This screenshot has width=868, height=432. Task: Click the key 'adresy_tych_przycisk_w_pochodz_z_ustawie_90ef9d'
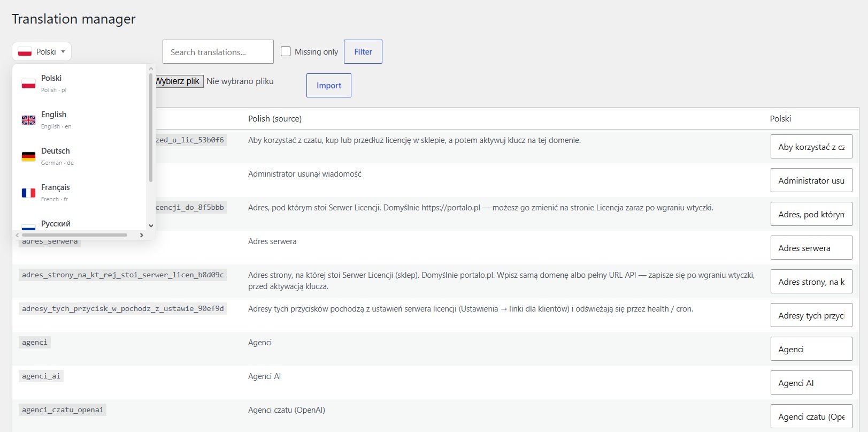click(x=122, y=308)
